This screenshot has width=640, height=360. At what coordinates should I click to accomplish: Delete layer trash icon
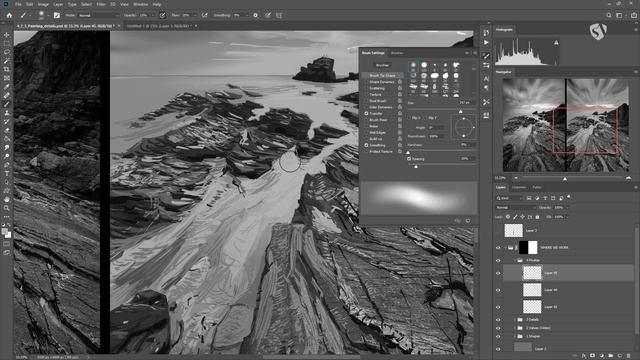(x=629, y=356)
